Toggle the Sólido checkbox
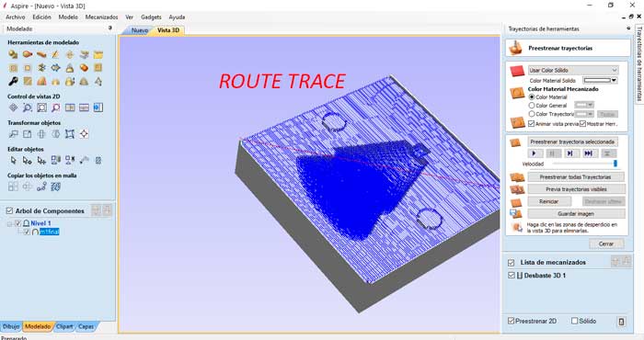The image size is (644, 340). pos(575,321)
